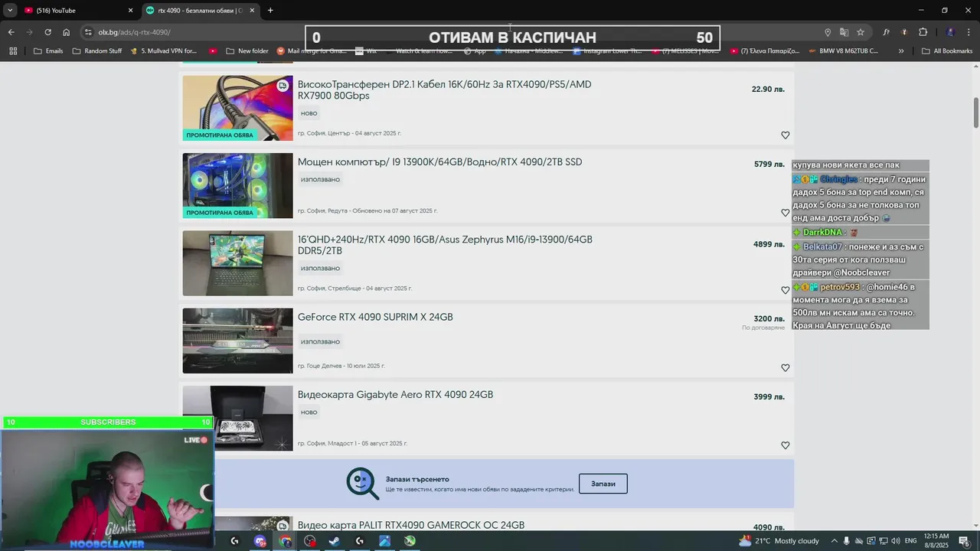Open Google Chrome in the taskbar

pyautogui.click(x=285, y=541)
